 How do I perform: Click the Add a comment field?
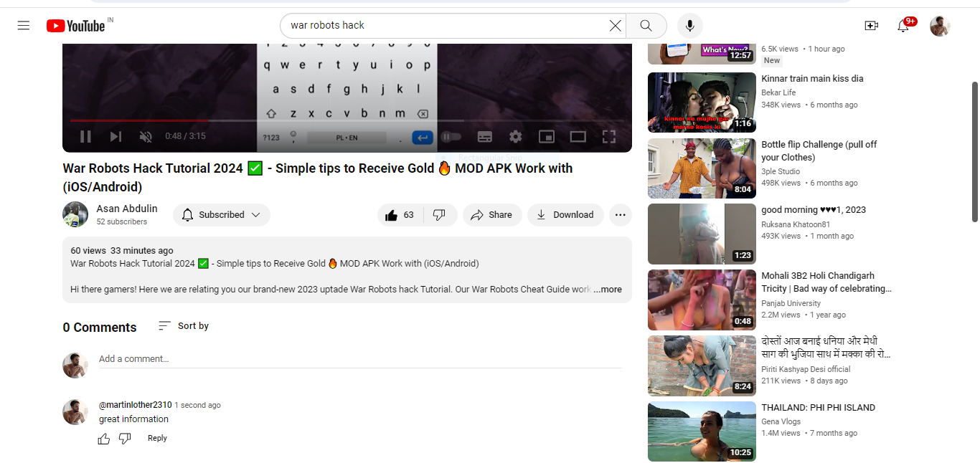(x=360, y=359)
